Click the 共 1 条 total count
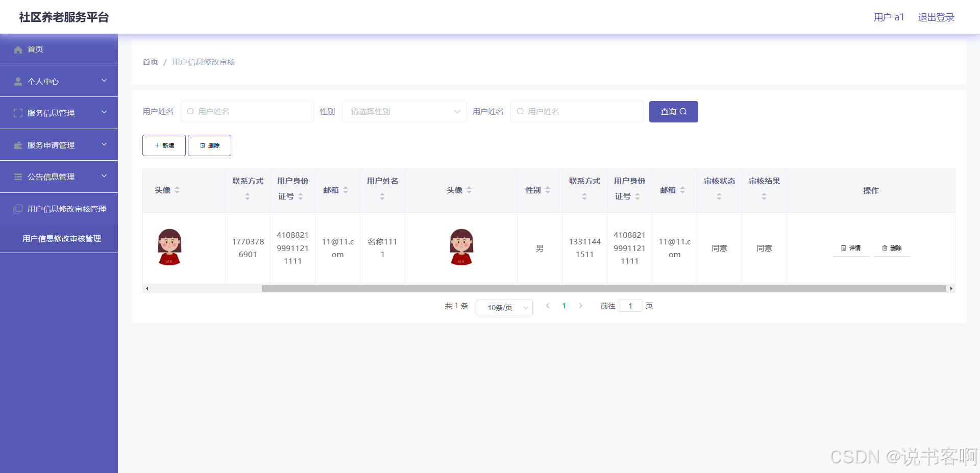Viewport: 980px width, 473px height. click(x=456, y=306)
